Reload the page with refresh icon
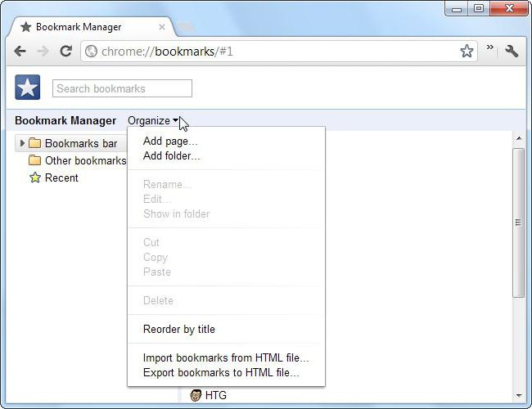The image size is (532, 409). coord(65,51)
